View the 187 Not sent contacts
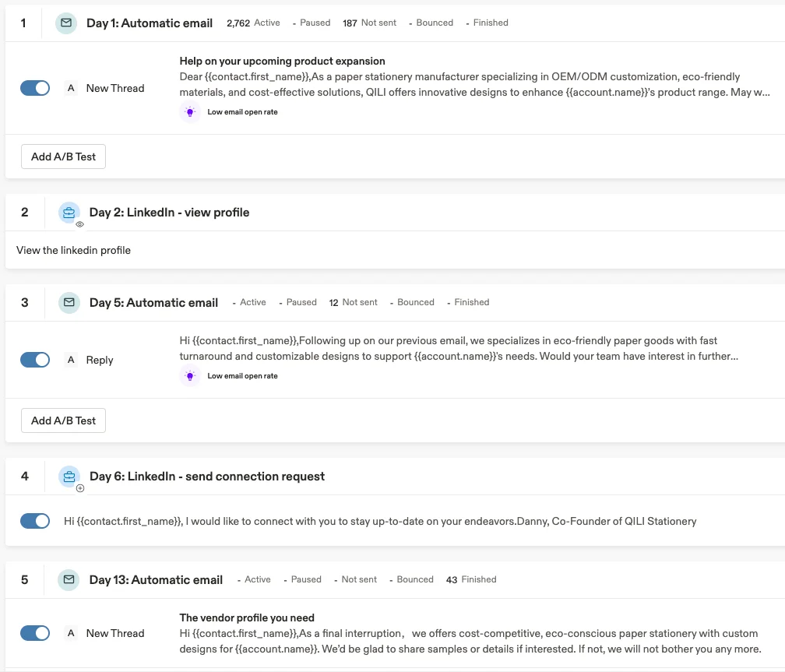This screenshot has height=672, width=785. pos(369,23)
